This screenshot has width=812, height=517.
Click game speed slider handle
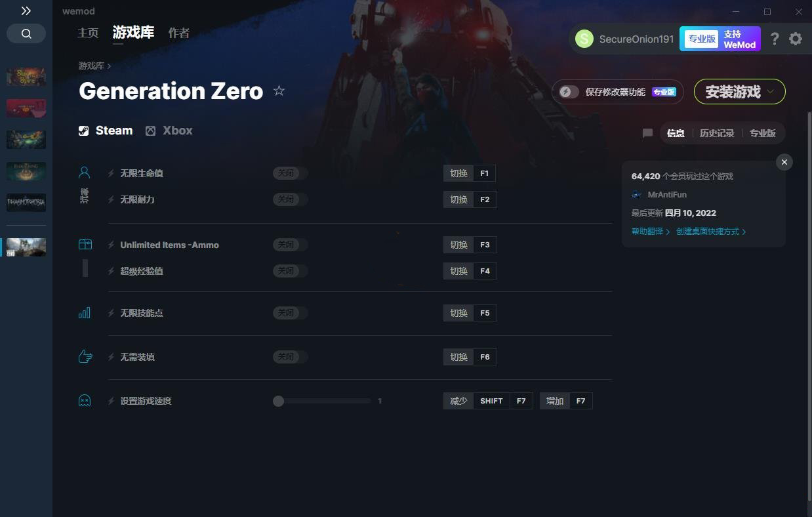tap(278, 401)
